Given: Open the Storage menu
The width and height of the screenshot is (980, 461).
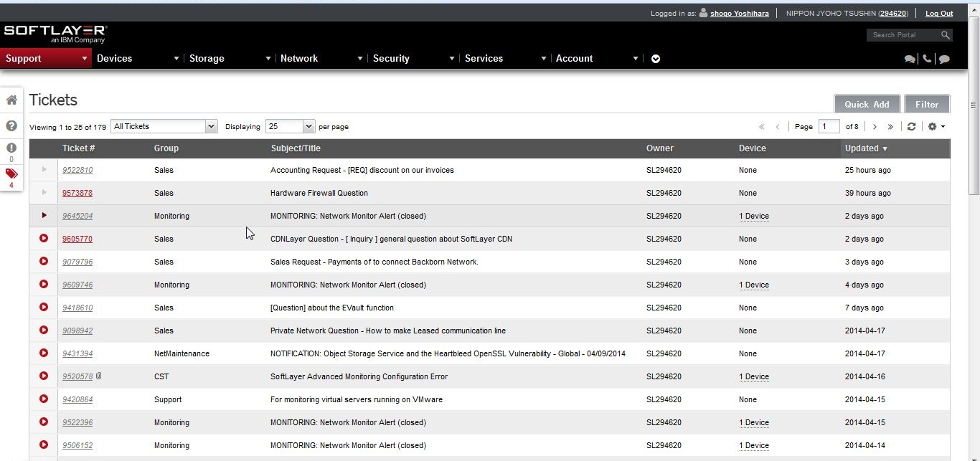Looking at the screenshot, I should click(230, 59).
